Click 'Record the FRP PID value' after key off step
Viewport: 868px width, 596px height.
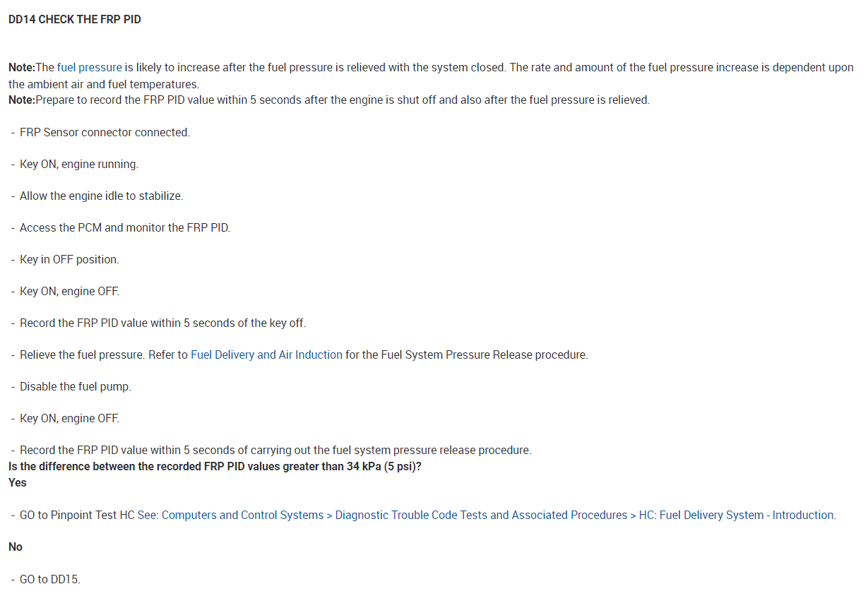[162, 323]
